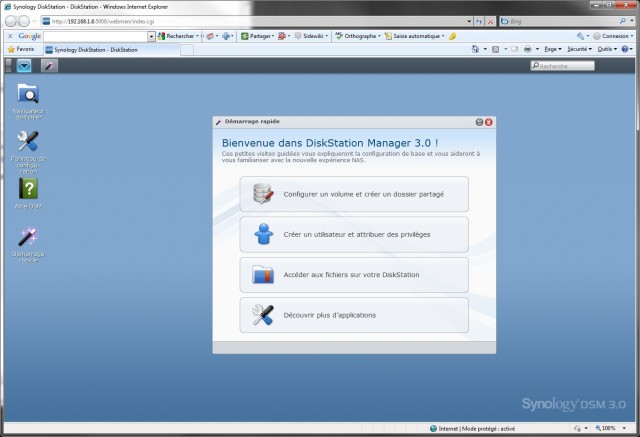The height and width of the screenshot is (437, 640).
Task: Close the Démarrage rapide dialog
Action: (x=489, y=122)
